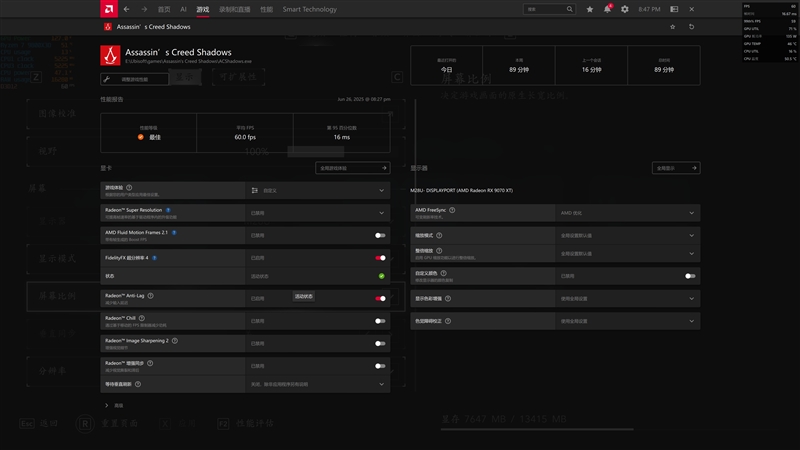
Task: Click the 调整游戏性能 button
Action: pyautogui.click(x=135, y=79)
